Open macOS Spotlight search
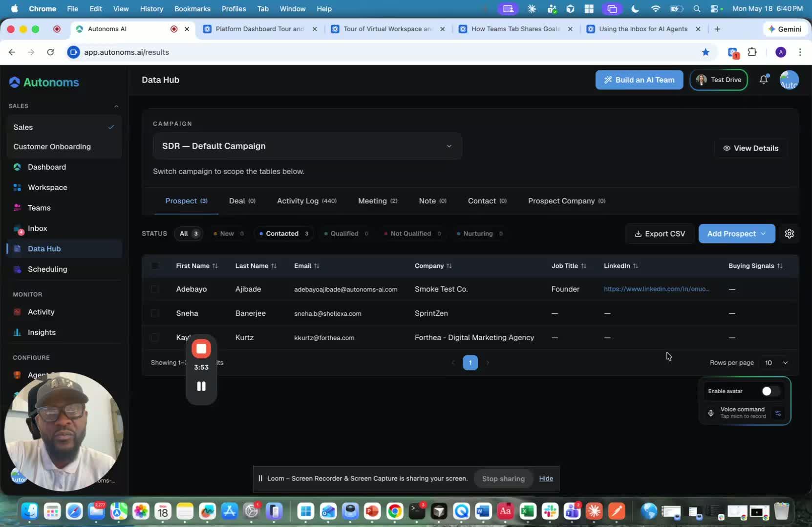The height and width of the screenshot is (527, 812). 697,9
